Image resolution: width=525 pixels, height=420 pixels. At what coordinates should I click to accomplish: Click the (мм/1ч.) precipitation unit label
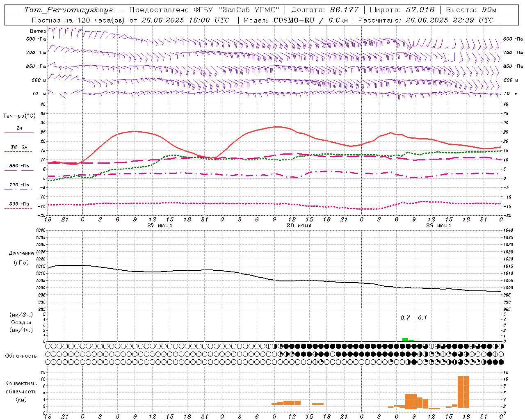click(x=21, y=330)
